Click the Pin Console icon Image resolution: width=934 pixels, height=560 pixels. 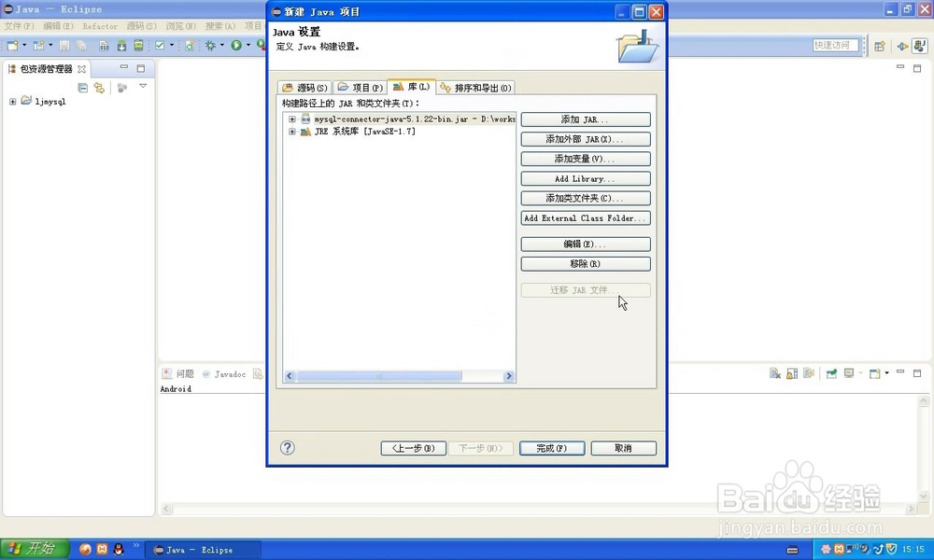point(831,373)
